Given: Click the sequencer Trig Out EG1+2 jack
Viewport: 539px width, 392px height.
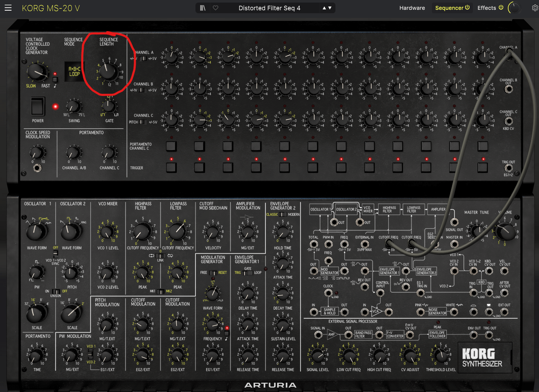Looking at the screenshot, I should pos(509,168).
